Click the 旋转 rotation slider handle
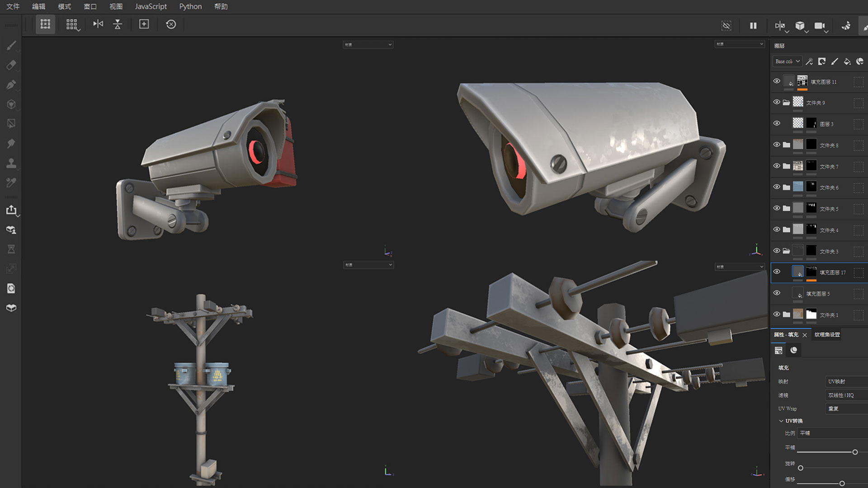 pyautogui.click(x=801, y=468)
